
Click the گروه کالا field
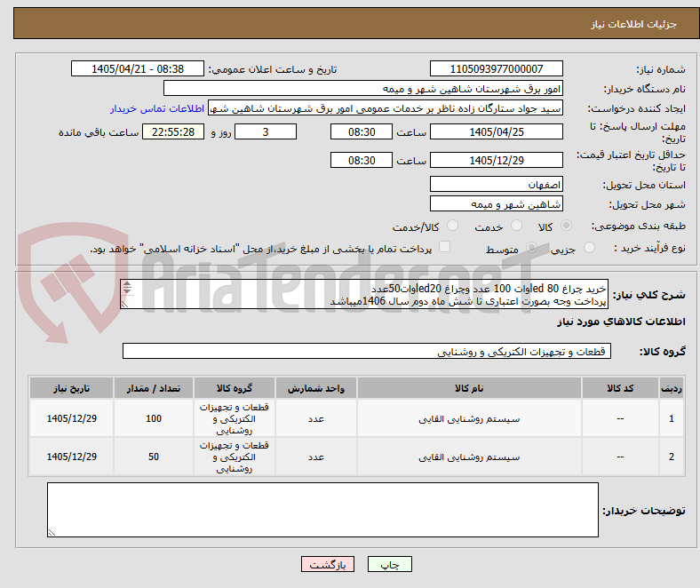pos(367,352)
